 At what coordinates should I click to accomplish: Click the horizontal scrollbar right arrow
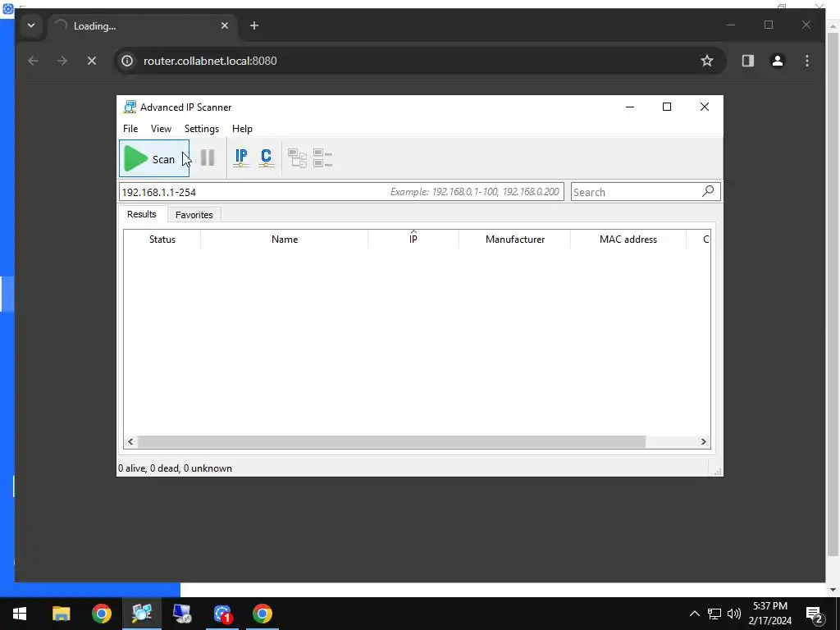pyautogui.click(x=703, y=442)
